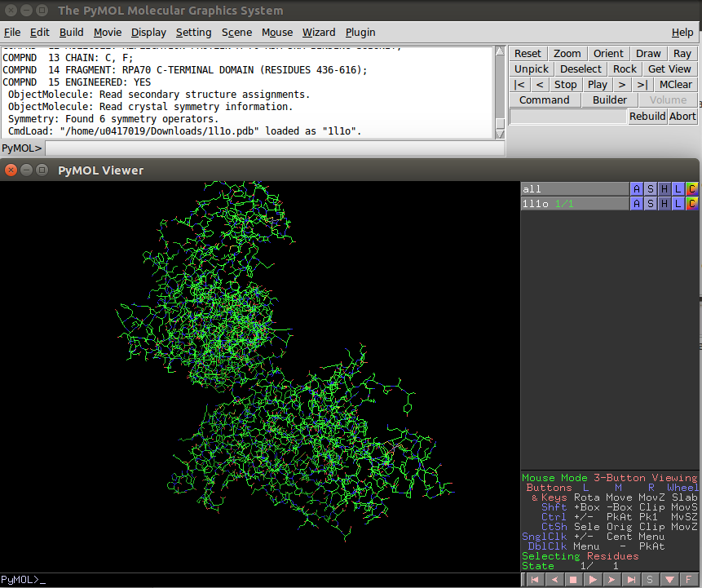Open Hide menu for 'all' row

tap(664, 189)
